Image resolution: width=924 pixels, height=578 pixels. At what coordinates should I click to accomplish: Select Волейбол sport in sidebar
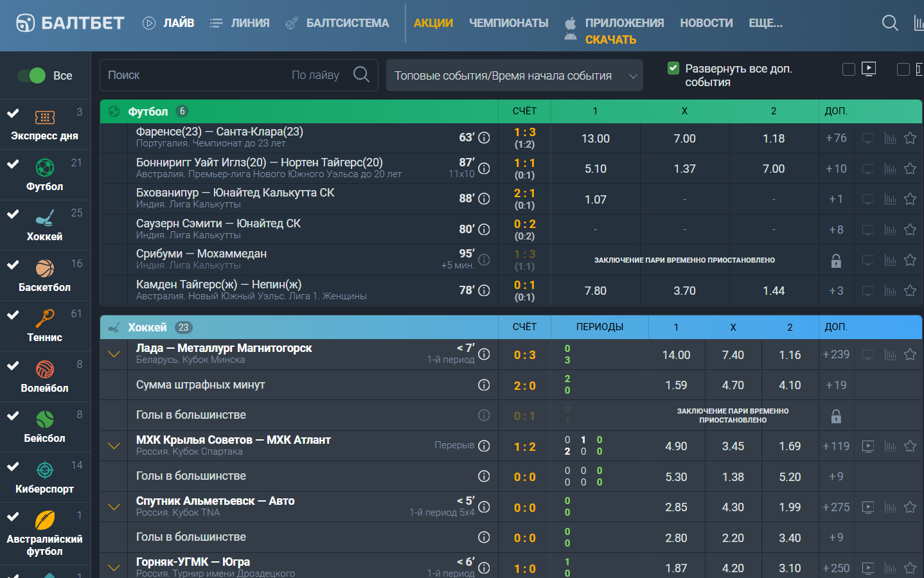[44, 376]
